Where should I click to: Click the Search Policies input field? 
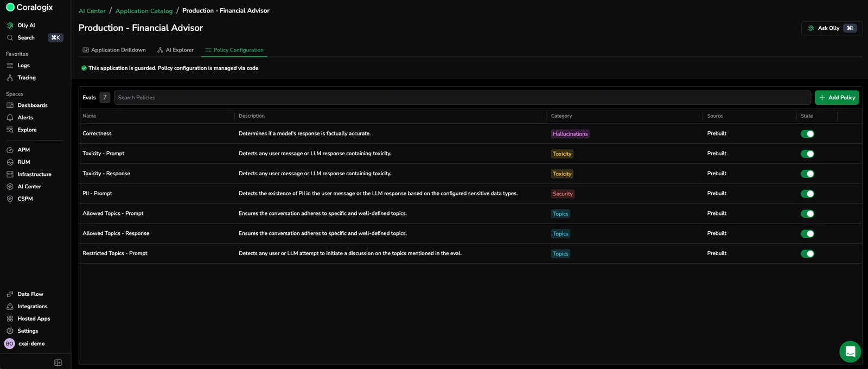[x=462, y=98]
